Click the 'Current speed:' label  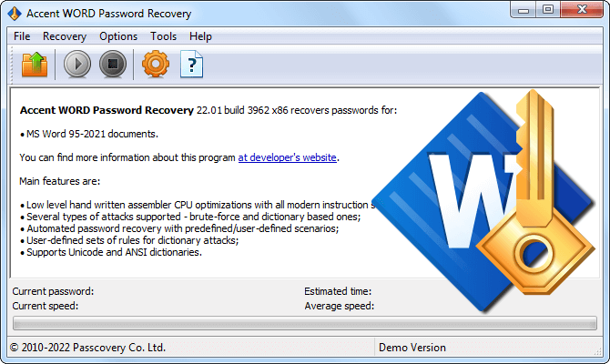coord(46,306)
